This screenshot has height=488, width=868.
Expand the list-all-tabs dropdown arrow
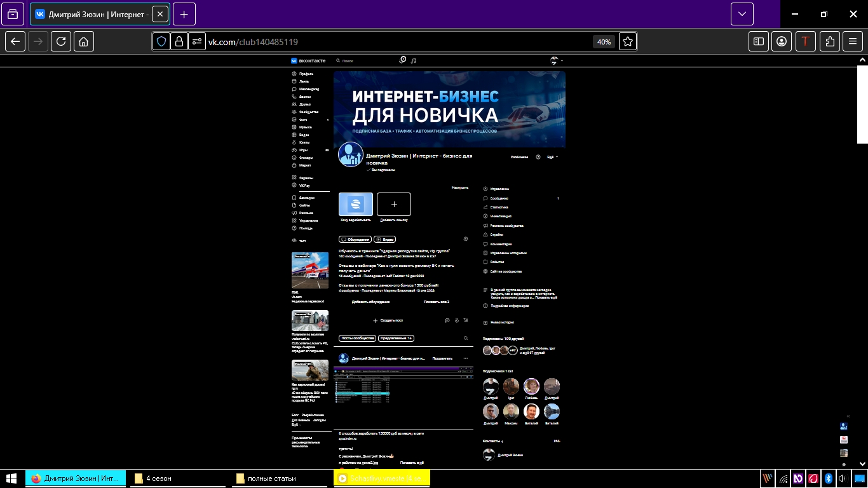(742, 14)
